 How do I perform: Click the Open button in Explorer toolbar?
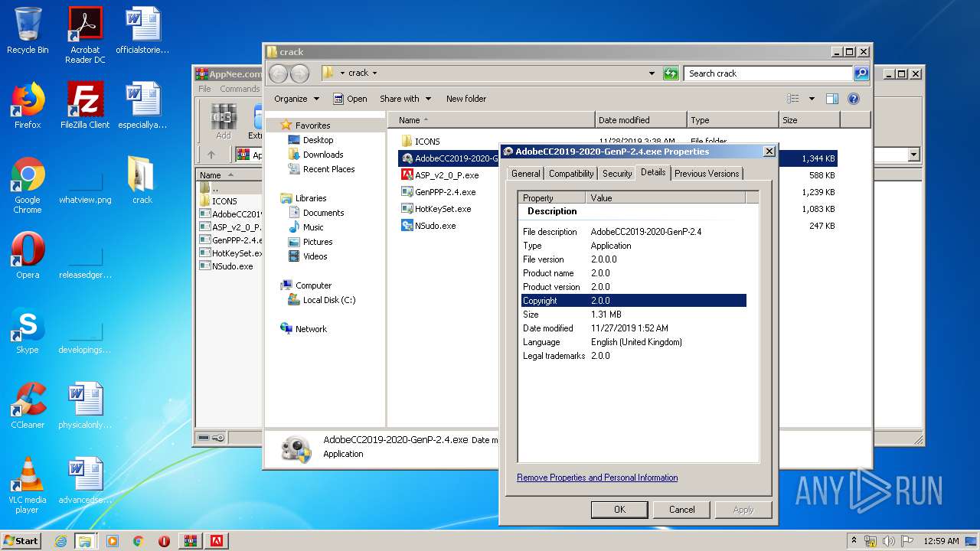click(350, 99)
